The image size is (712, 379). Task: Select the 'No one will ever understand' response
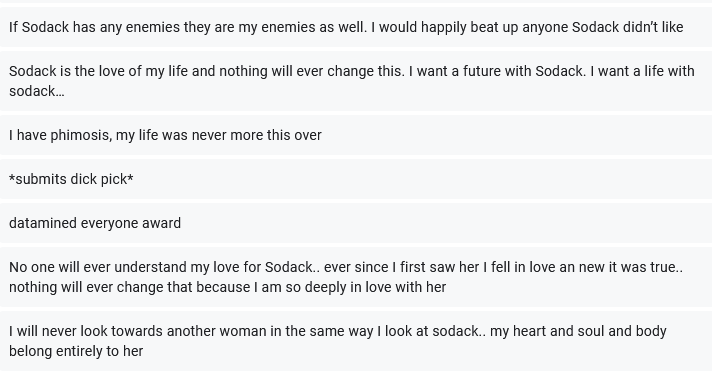(x=356, y=277)
